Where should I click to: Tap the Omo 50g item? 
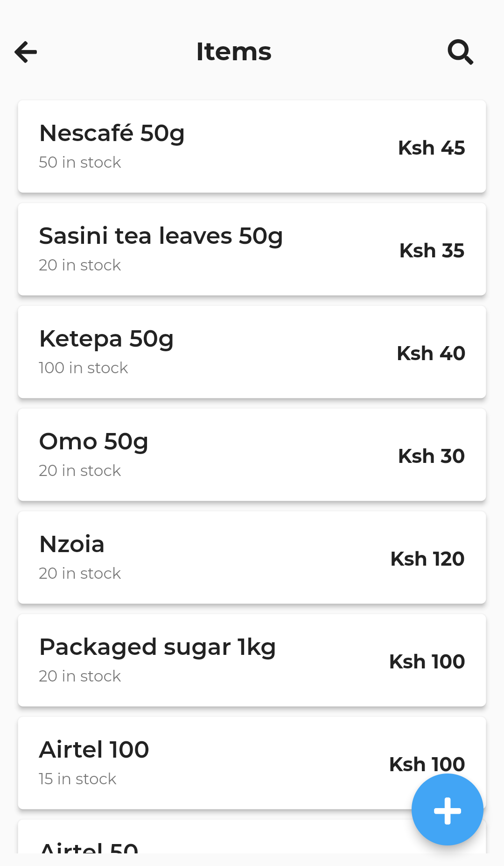point(252,454)
